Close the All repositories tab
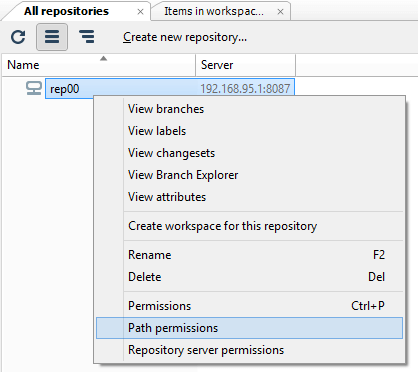This screenshot has width=418, height=372. (x=141, y=12)
